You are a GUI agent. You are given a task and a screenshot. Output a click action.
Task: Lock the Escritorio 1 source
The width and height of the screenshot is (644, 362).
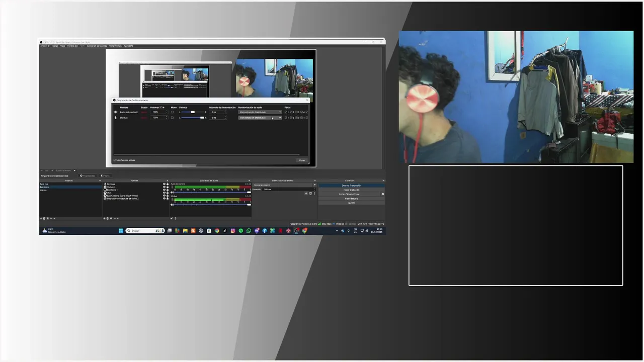pos(168,190)
